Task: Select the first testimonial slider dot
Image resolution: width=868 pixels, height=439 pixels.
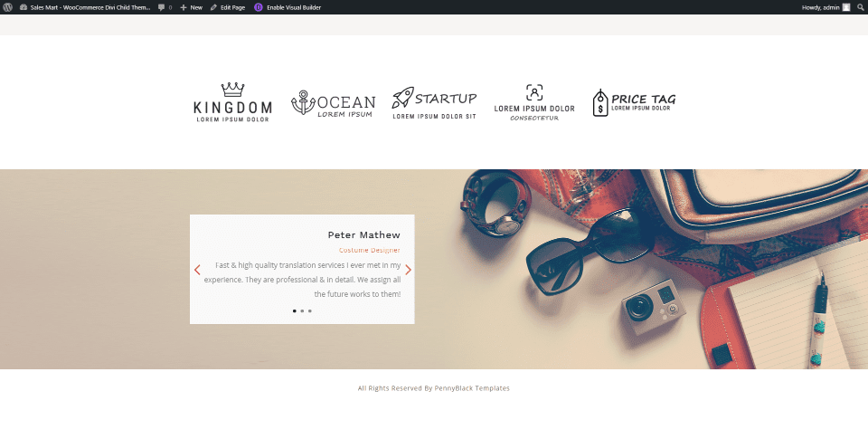Action: click(x=295, y=311)
